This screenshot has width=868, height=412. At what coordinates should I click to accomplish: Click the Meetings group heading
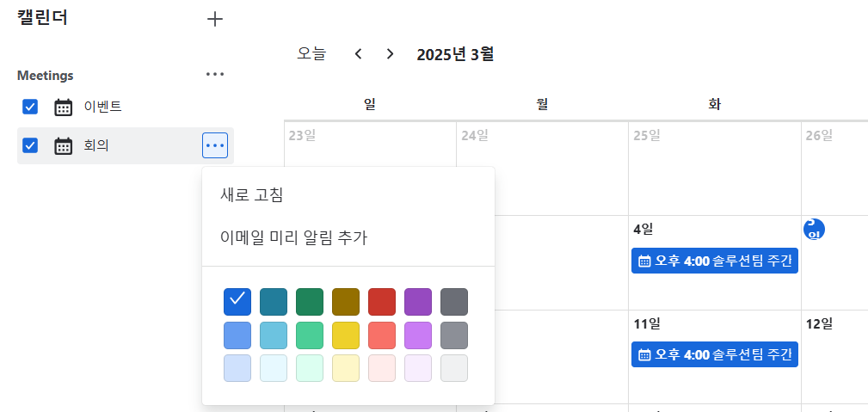click(x=46, y=76)
